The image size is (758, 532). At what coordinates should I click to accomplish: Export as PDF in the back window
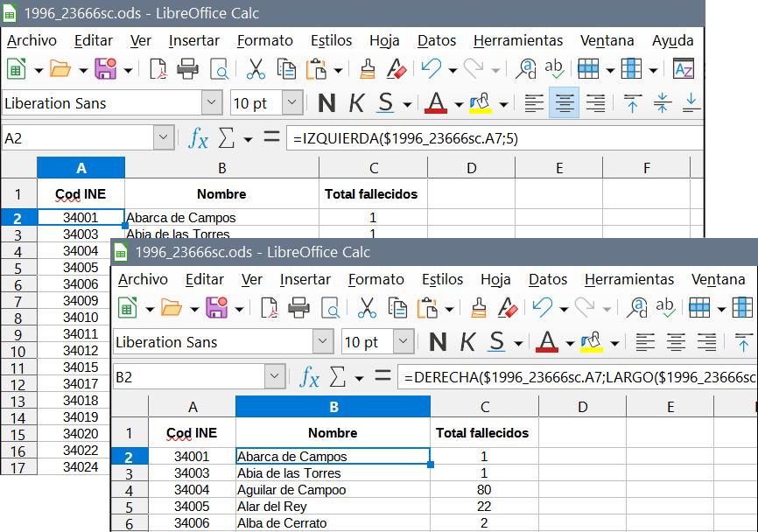(x=158, y=69)
